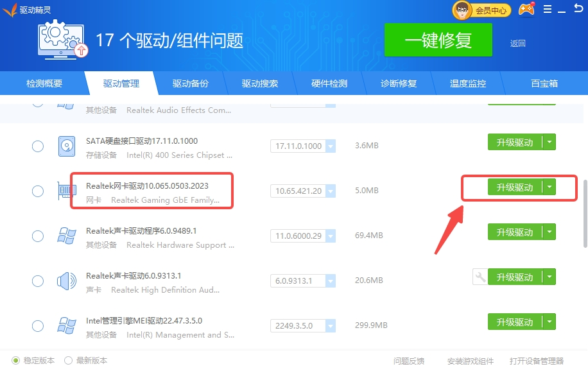Click the 会员中心 avatar badge
This screenshot has height=371, width=588.
[481, 10]
